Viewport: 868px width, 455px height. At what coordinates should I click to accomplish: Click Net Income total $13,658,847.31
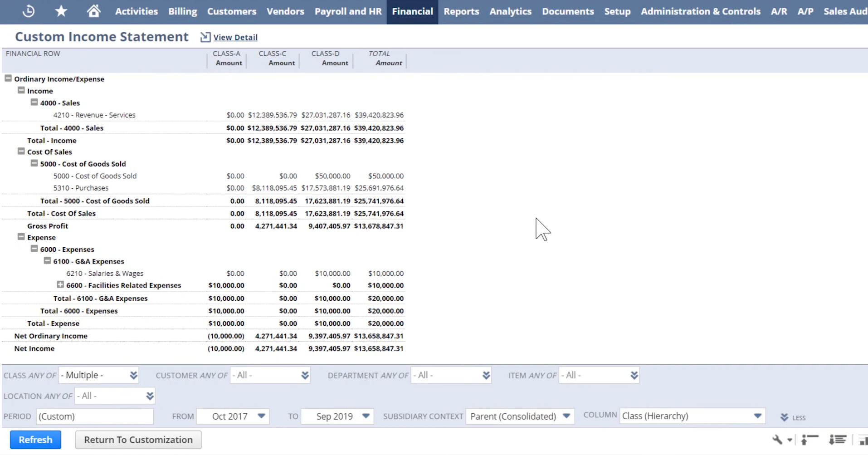click(x=379, y=348)
